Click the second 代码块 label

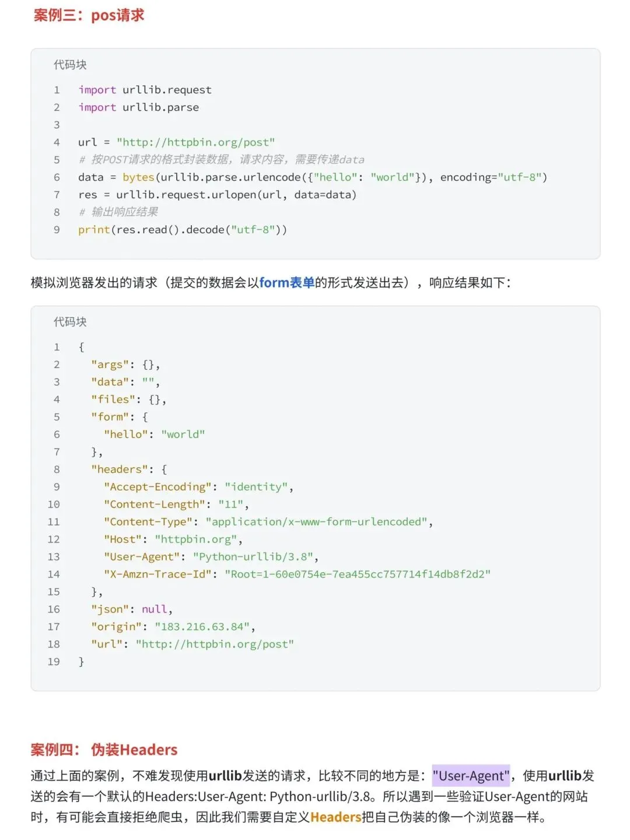tap(70, 322)
